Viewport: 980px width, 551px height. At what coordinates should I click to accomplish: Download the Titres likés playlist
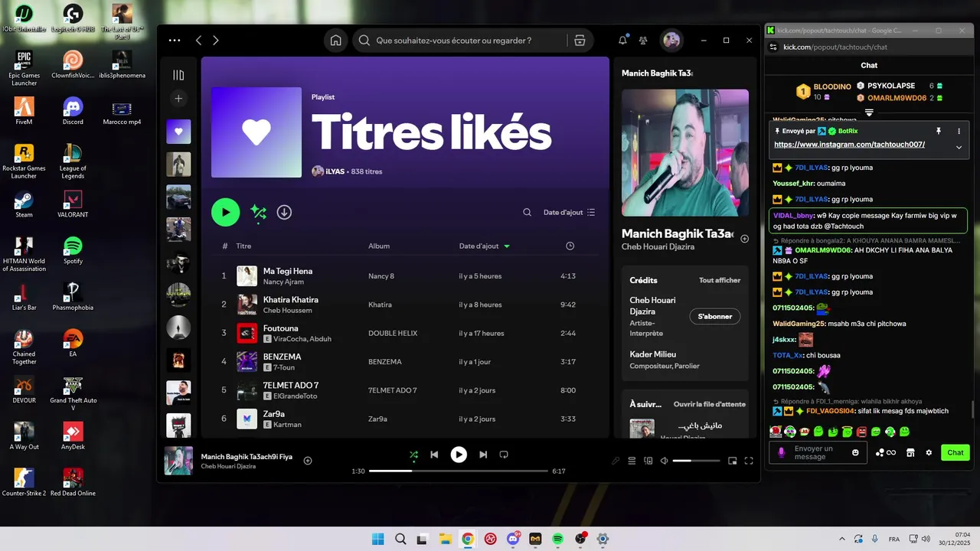click(x=284, y=212)
